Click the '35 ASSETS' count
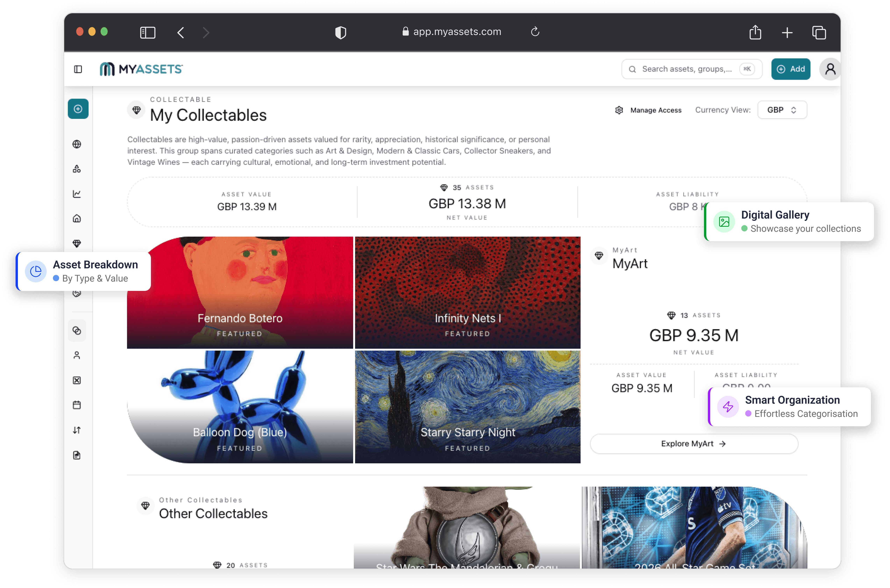Viewport: 890px width, 588px height. point(467,187)
